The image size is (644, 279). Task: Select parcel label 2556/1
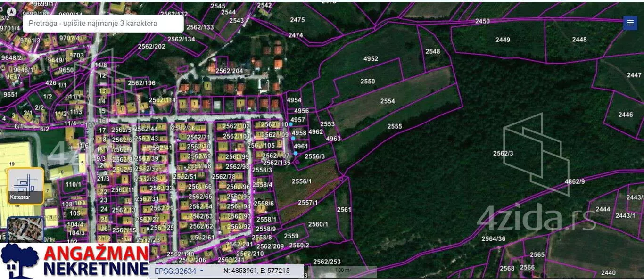point(302,181)
